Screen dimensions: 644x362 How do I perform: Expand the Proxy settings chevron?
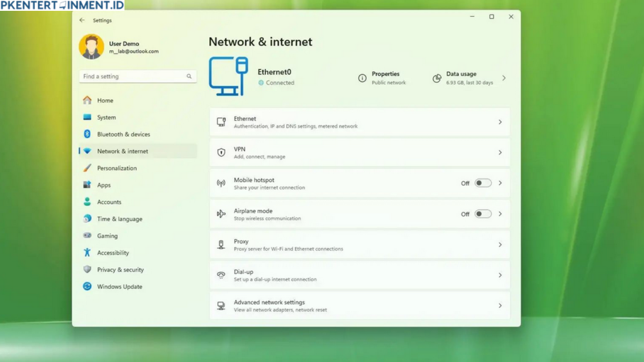tap(500, 245)
